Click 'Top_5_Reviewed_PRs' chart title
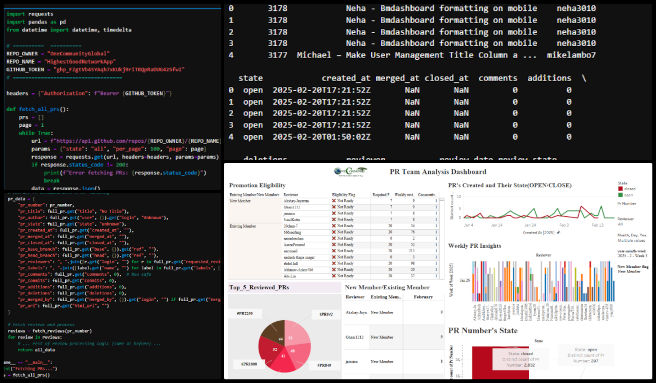The height and width of the screenshot is (383, 656). click(259, 287)
